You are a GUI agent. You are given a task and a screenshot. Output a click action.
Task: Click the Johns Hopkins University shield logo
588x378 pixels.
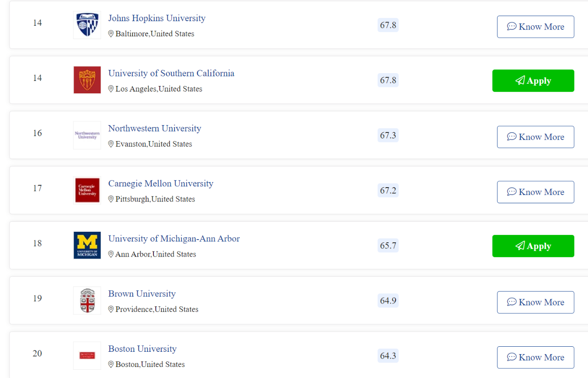click(87, 25)
